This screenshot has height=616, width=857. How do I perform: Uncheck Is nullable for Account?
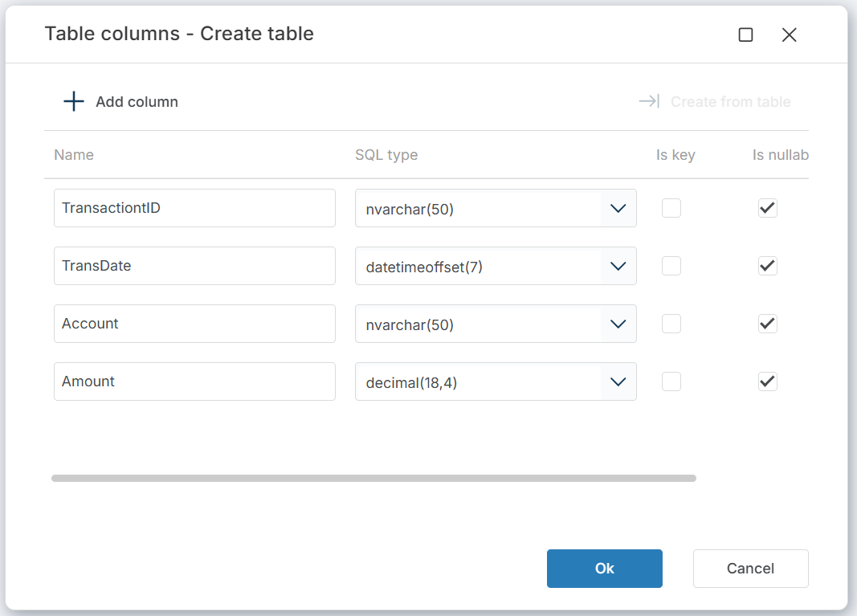(x=767, y=324)
